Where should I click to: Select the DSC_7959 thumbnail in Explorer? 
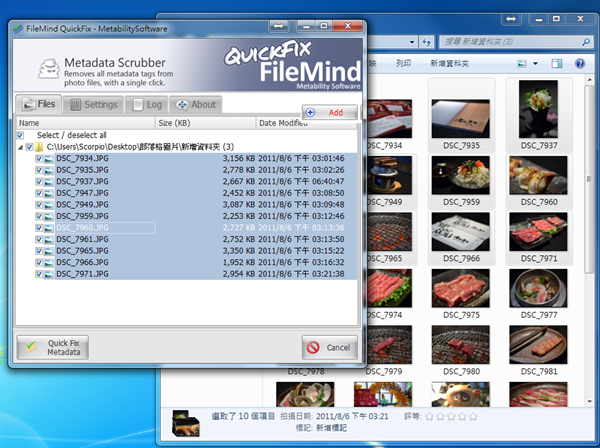coord(461,175)
